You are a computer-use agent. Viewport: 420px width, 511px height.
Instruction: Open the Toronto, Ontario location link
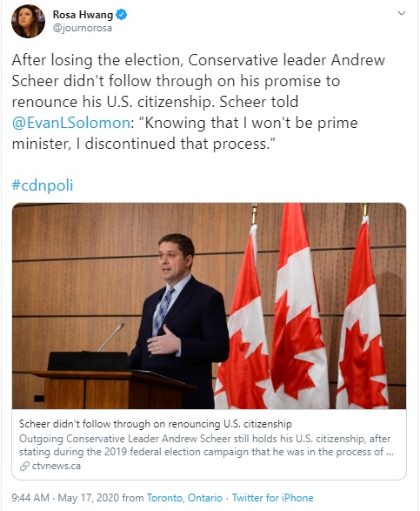[x=184, y=498]
